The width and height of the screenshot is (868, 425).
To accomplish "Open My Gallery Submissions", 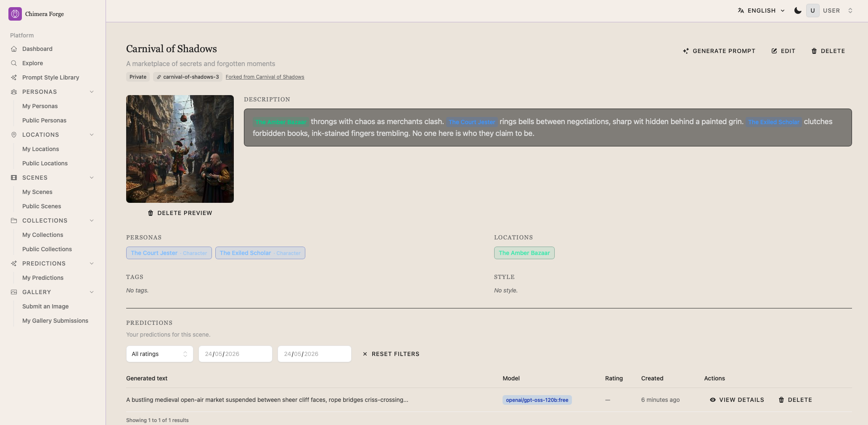I will click(55, 321).
